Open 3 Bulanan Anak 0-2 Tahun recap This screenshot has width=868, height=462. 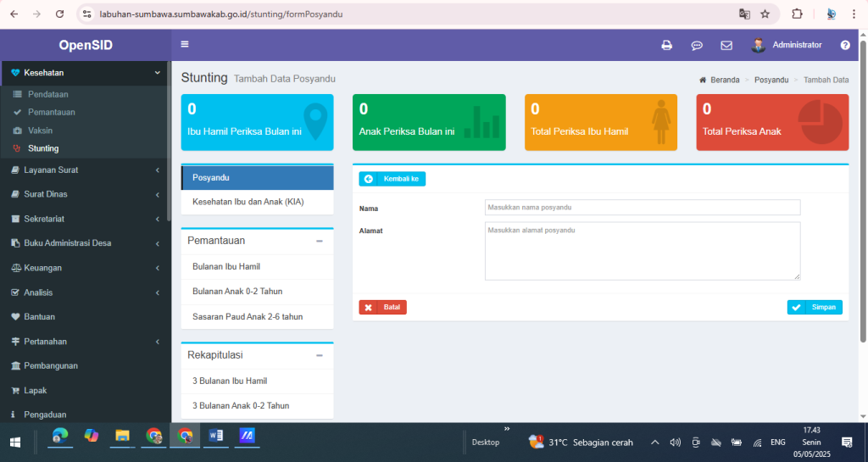pos(258,406)
